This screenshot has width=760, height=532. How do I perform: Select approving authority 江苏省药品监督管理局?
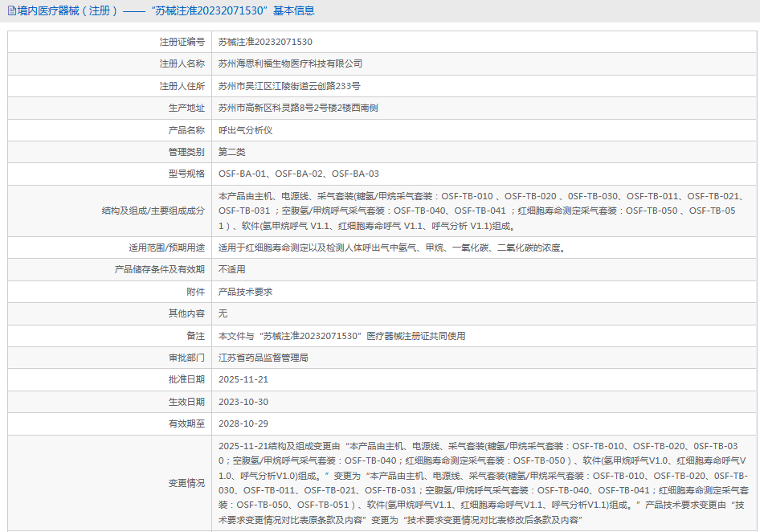(264, 358)
